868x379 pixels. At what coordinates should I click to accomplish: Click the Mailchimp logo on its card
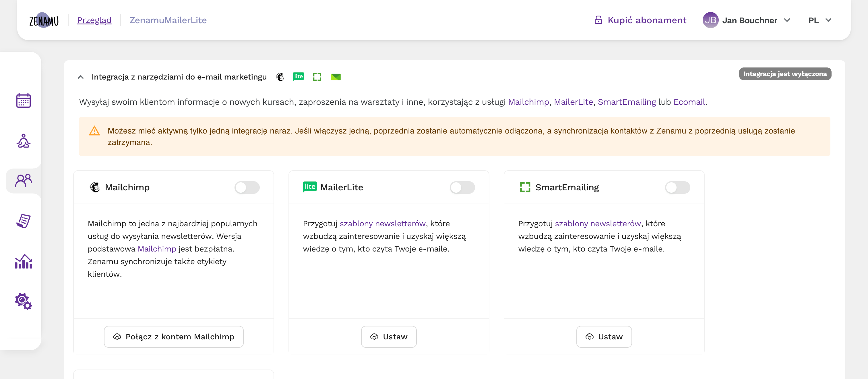point(95,187)
